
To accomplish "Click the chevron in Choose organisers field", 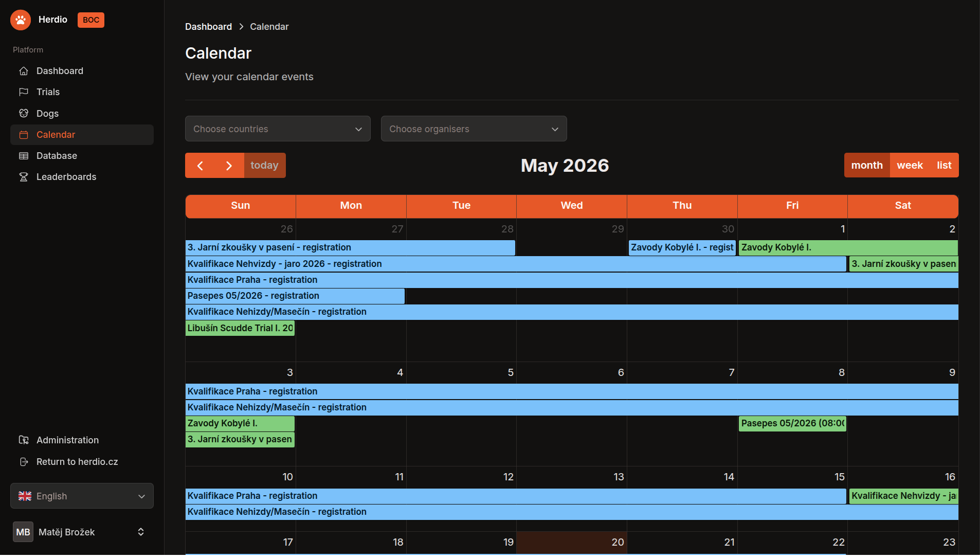I will point(555,129).
